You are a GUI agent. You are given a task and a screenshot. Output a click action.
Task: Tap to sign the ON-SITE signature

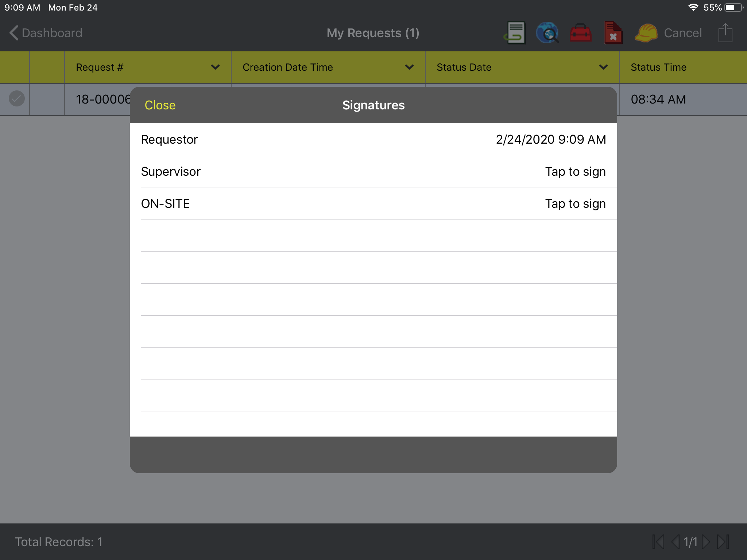[x=575, y=203]
